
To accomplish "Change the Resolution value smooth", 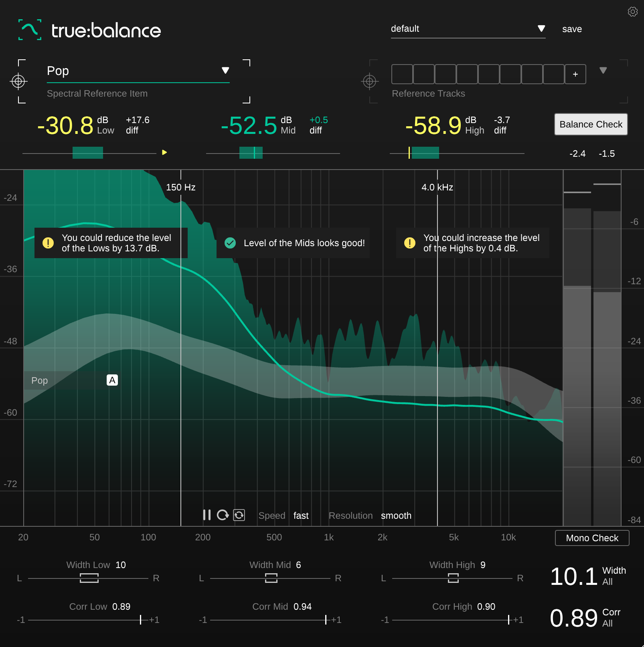I will point(396,516).
